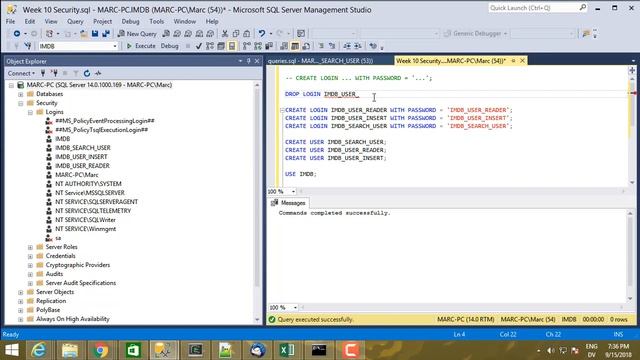Click the Messages pane vertical scrollbar
This screenshot has width=640, height=360.
[630, 256]
